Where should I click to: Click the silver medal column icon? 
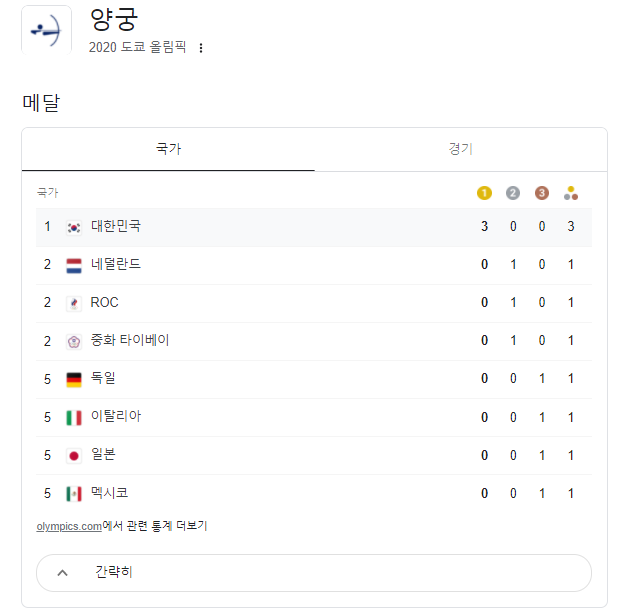click(513, 193)
